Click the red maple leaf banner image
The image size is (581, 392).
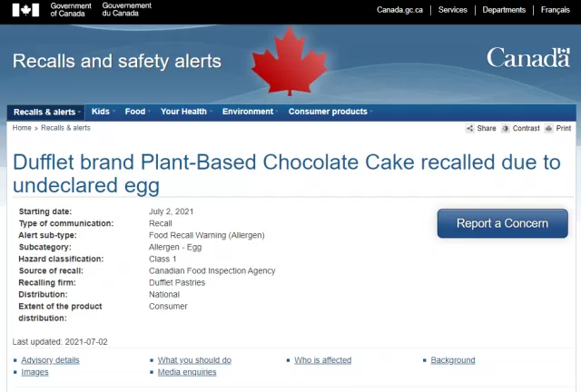pos(290,62)
